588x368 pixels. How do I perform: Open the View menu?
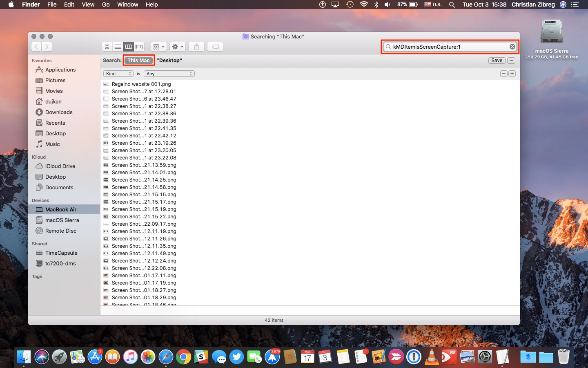(x=88, y=4)
